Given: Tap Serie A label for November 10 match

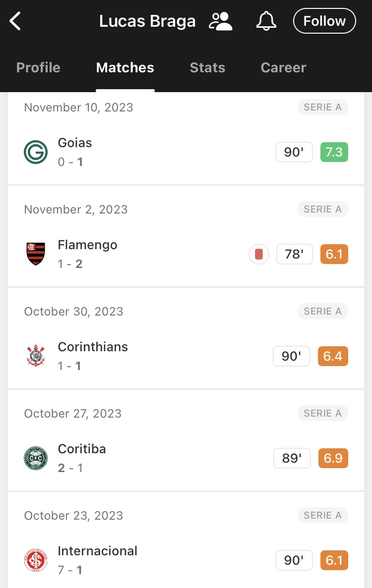Looking at the screenshot, I should 323,107.
